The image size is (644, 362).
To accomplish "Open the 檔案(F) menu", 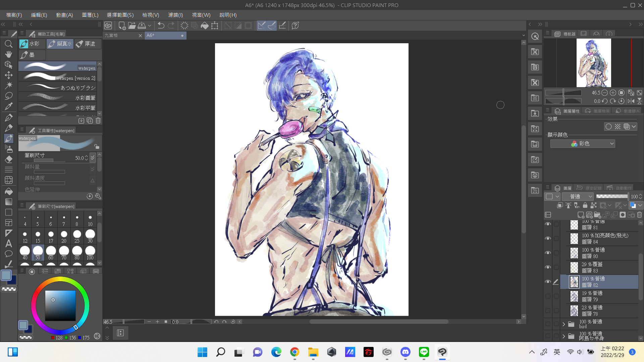I will pyautogui.click(x=14, y=15).
